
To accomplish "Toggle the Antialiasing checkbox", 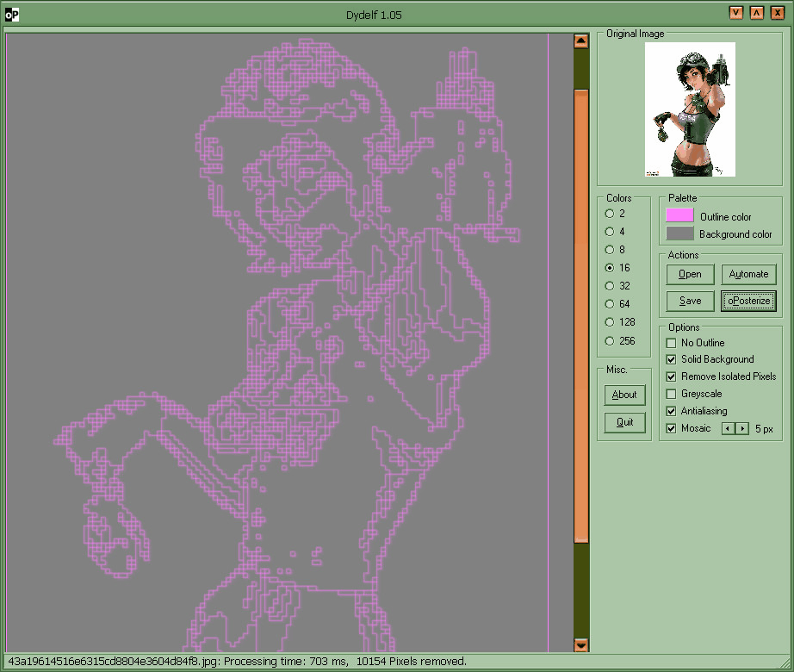I will tap(672, 411).
